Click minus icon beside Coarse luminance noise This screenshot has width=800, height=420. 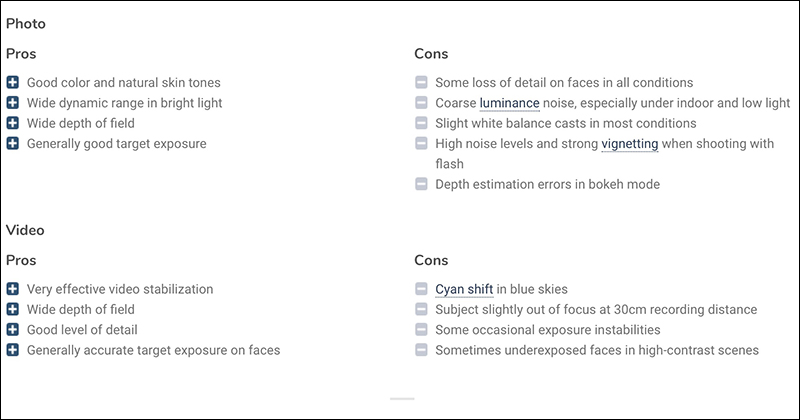point(421,103)
